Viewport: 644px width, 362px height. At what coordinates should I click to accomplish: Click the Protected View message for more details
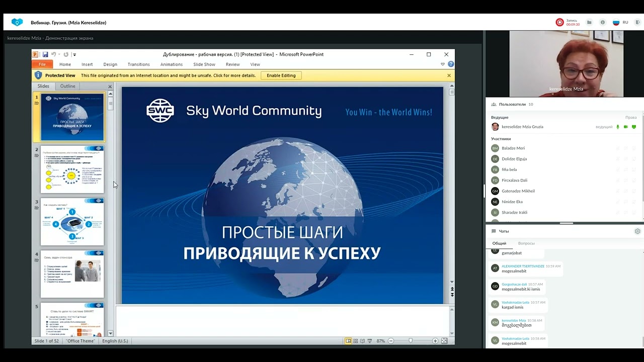coord(168,75)
